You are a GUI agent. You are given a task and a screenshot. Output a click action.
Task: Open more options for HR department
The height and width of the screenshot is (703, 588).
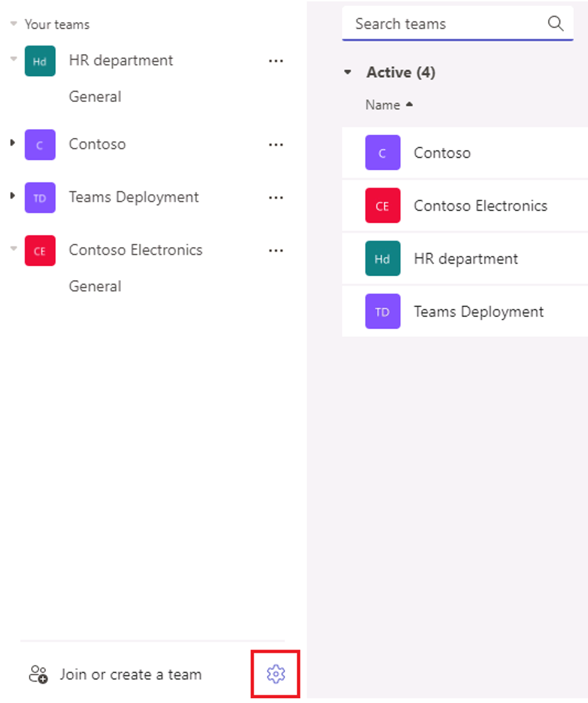tap(276, 61)
